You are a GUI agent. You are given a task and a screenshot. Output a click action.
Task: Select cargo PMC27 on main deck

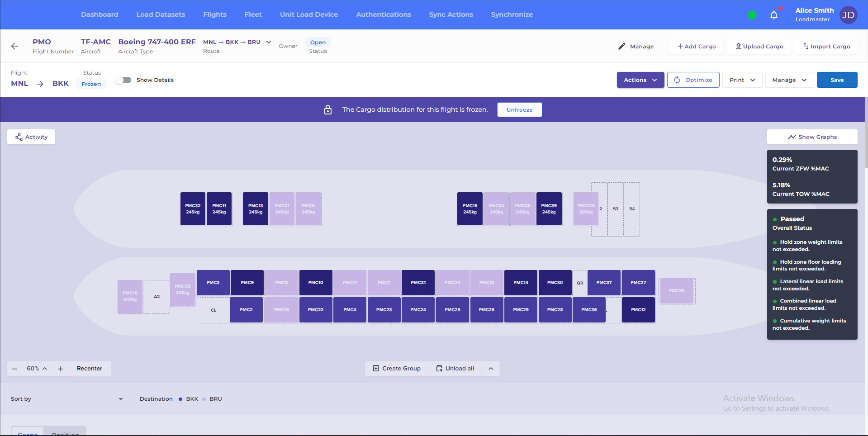(x=638, y=283)
